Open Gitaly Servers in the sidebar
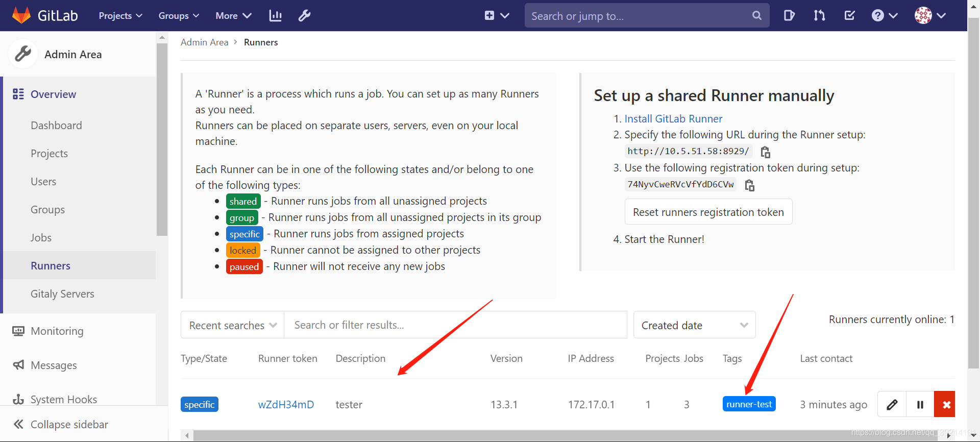The height and width of the screenshot is (442, 980). coord(62,294)
